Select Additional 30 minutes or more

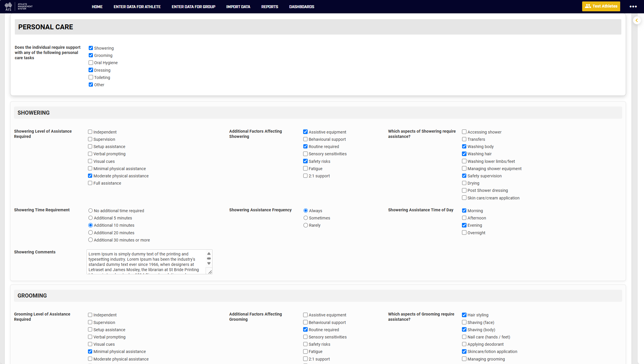[91, 240]
